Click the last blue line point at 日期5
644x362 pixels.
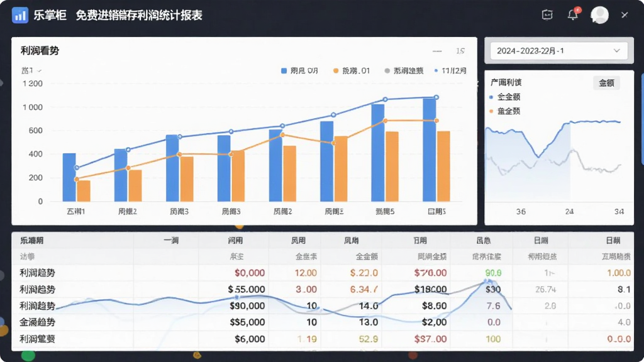(436, 97)
